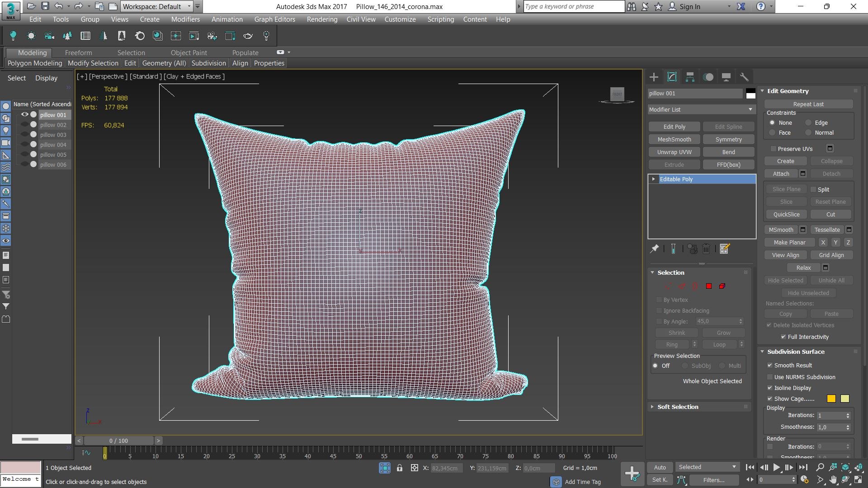
Task: Click the ViewCube front face
Action: click(x=617, y=94)
